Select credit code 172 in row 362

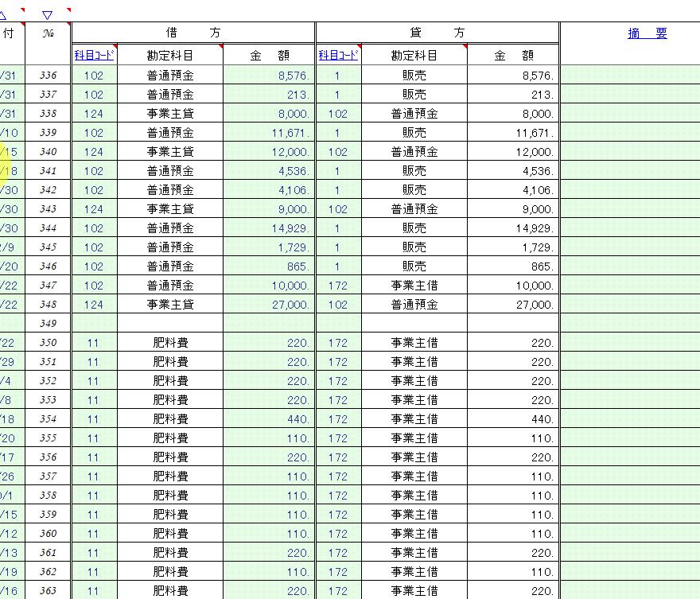coord(338,572)
